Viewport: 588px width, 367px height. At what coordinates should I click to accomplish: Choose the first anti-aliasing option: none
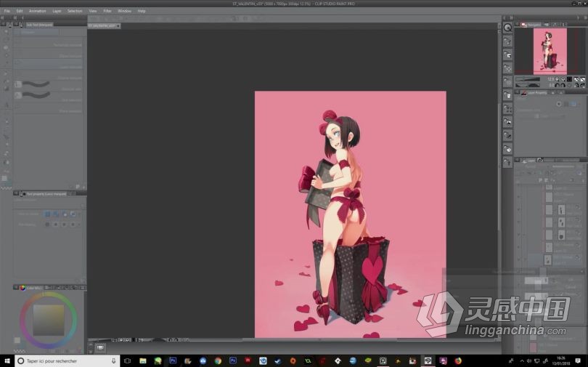tap(47, 225)
